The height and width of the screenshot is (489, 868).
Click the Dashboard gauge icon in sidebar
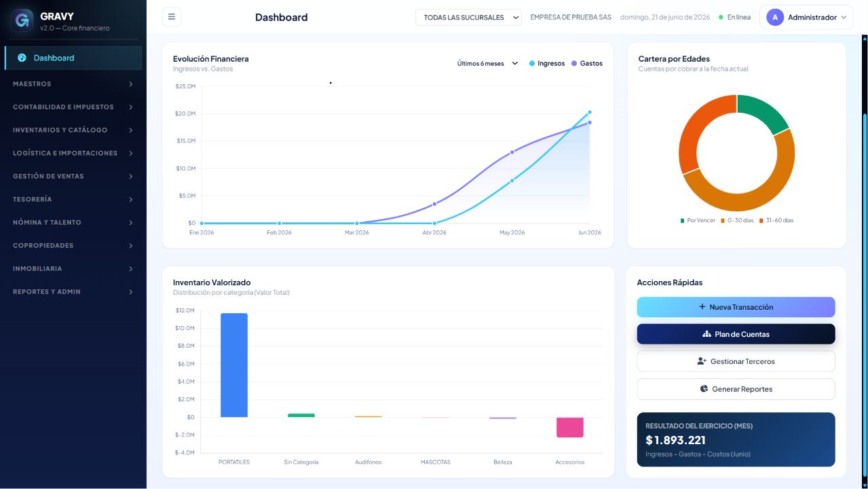[22, 58]
